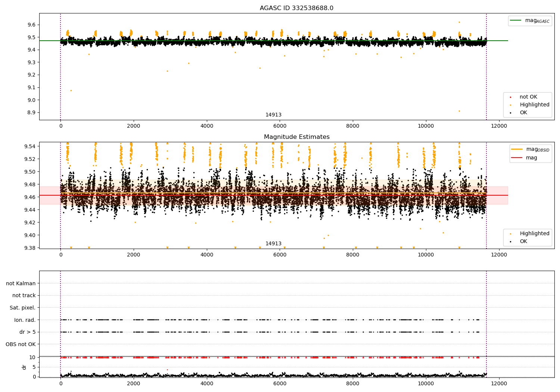The image size is (560, 392).
Task: Click the orange mag OBSID legend line
Action: click(517, 149)
